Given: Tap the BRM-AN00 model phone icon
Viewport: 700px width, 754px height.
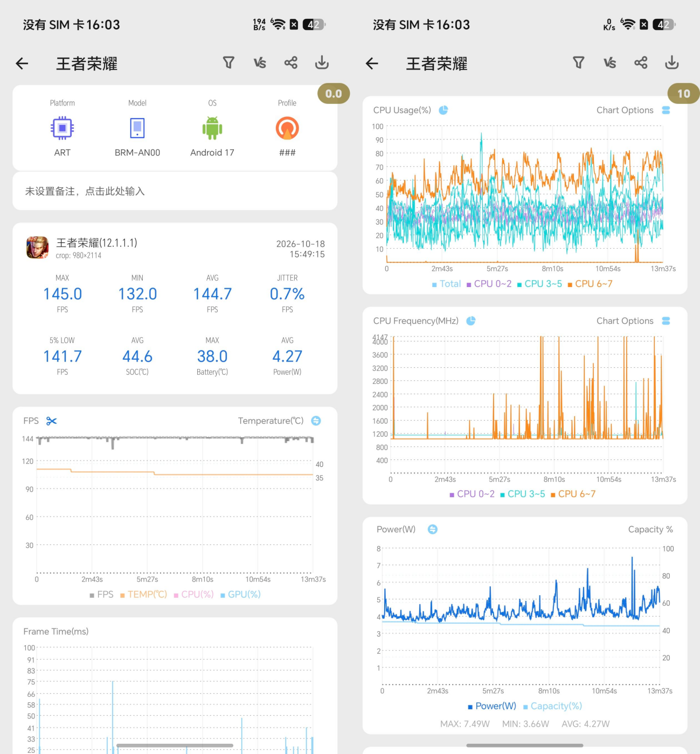Looking at the screenshot, I should [x=137, y=128].
